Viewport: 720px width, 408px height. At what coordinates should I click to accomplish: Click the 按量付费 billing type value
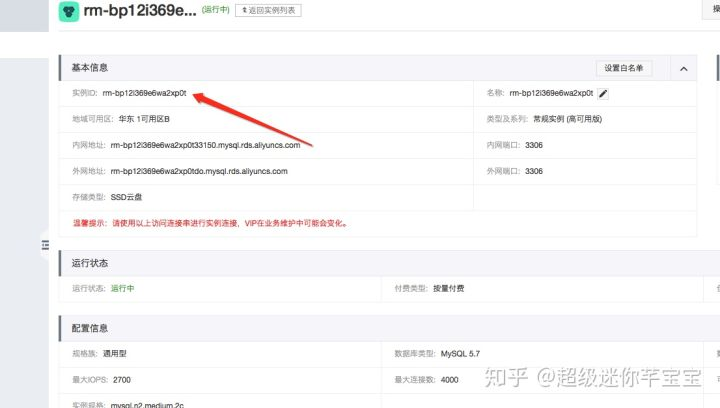tap(449, 289)
